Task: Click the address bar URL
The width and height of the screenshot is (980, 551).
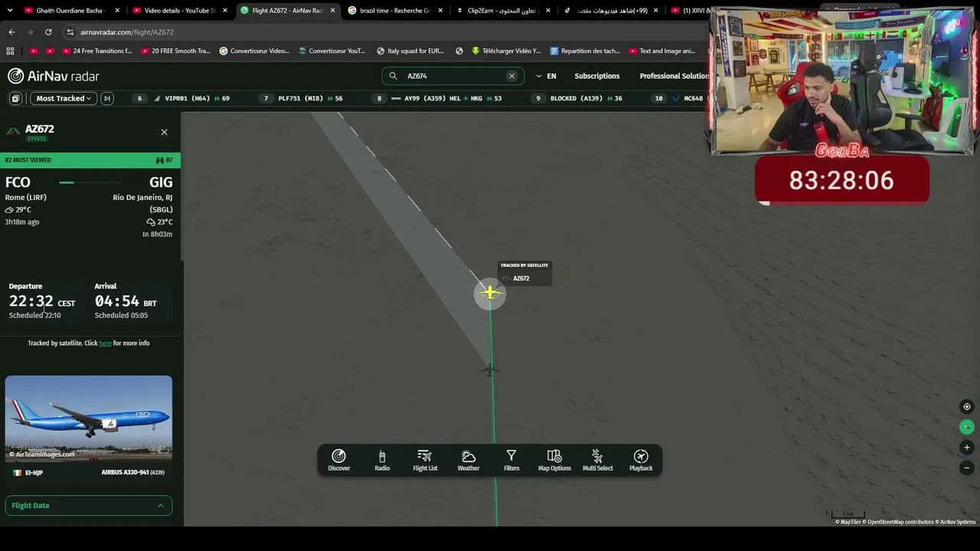Action: click(127, 32)
